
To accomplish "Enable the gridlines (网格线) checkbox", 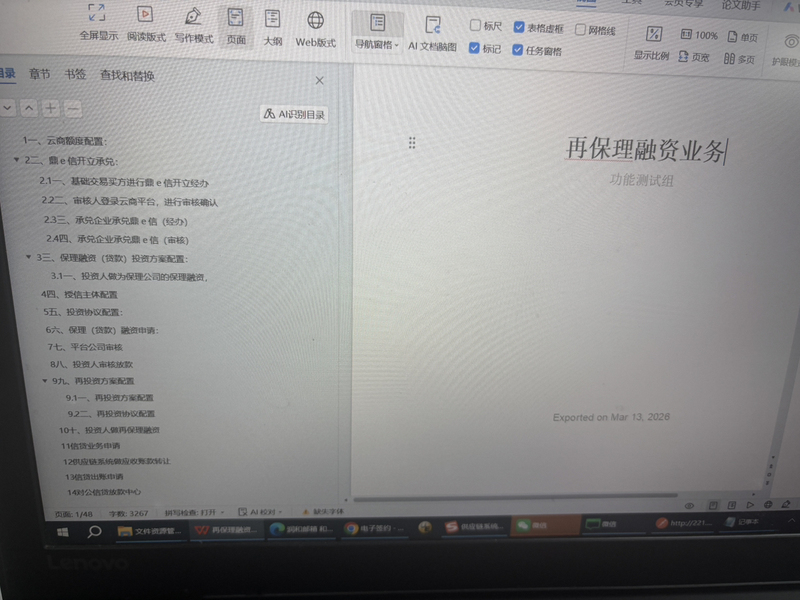I will (x=580, y=29).
